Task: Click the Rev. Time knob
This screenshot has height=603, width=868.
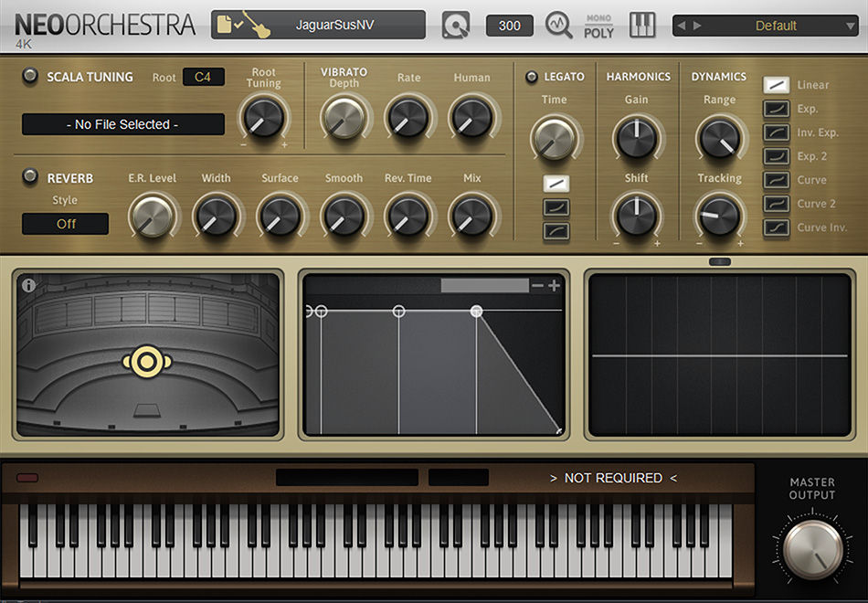Action: (x=408, y=215)
